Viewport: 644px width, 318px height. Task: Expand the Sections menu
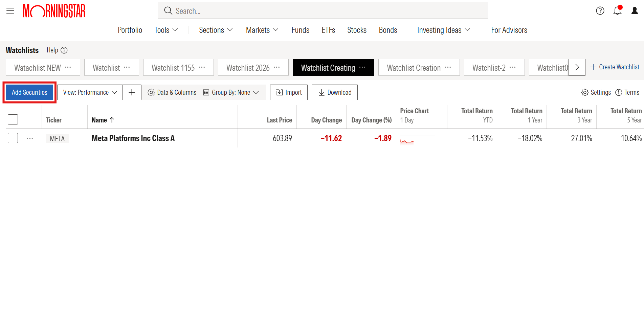point(216,30)
